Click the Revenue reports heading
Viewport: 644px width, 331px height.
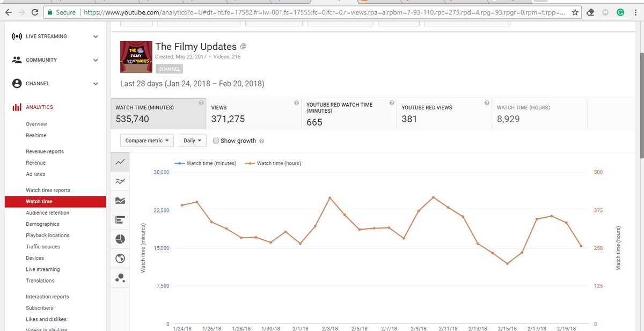[45, 151]
